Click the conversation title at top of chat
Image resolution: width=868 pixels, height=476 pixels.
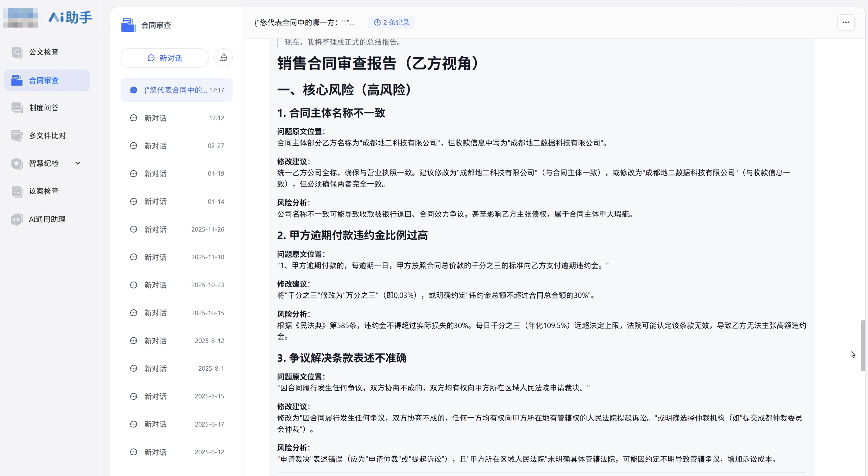tap(305, 22)
